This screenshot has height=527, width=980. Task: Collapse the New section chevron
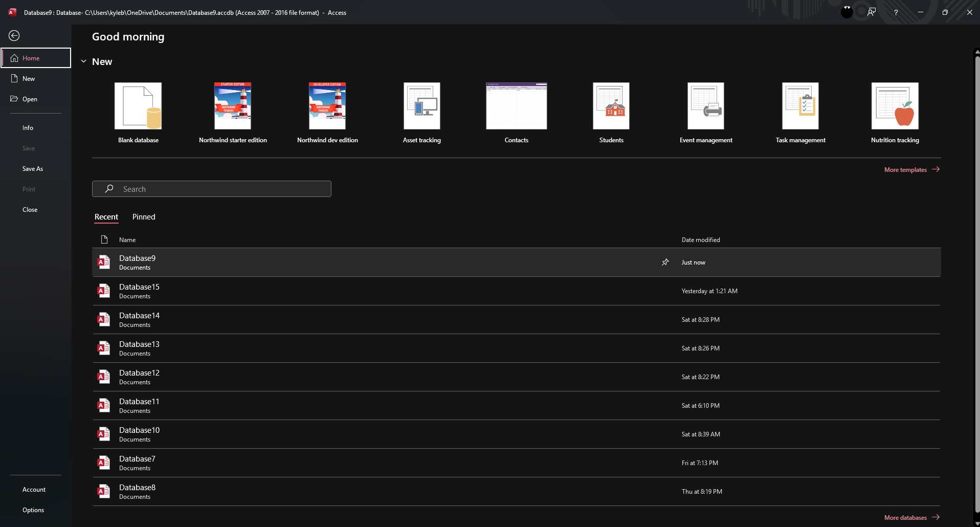coord(84,61)
